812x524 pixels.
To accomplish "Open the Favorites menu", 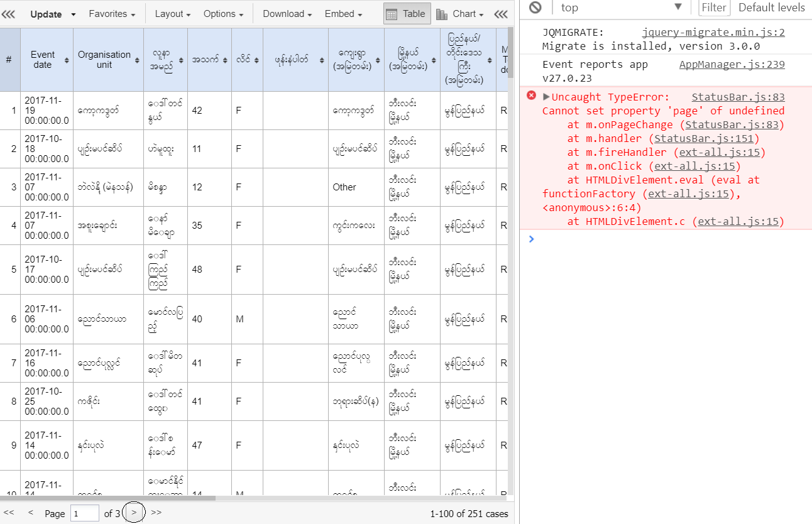I will point(112,14).
